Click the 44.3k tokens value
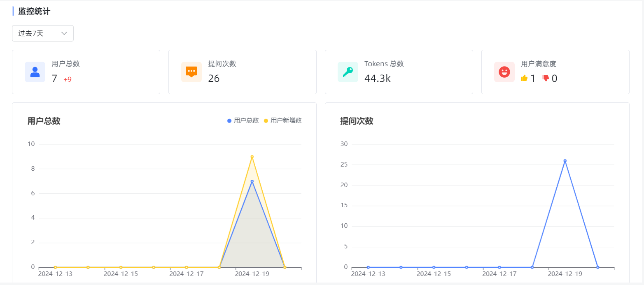The width and height of the screenshot is (644, 285). pos(378,78)
